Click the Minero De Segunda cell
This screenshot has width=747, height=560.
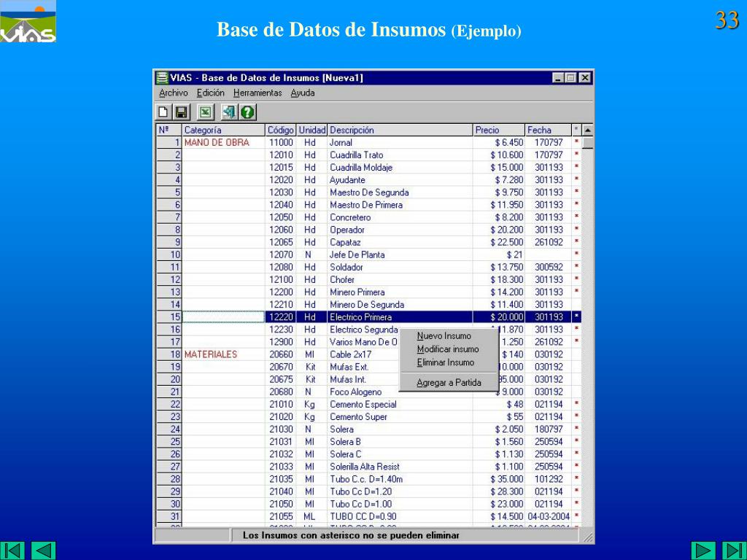[400, 304]
